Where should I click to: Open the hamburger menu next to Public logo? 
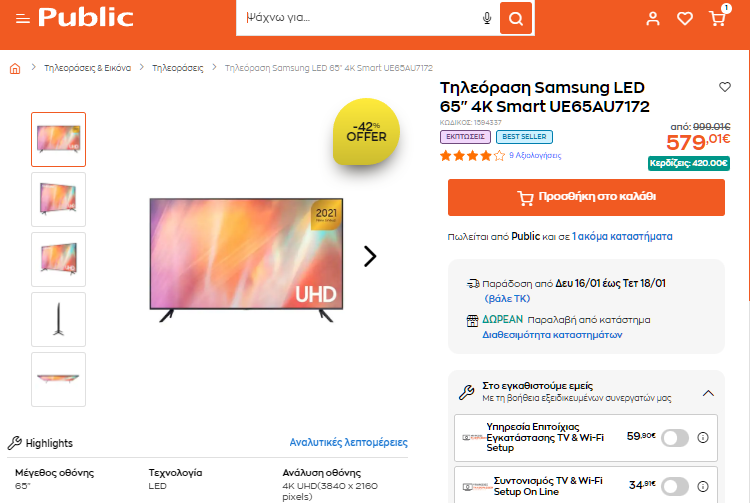pos(22,19)
